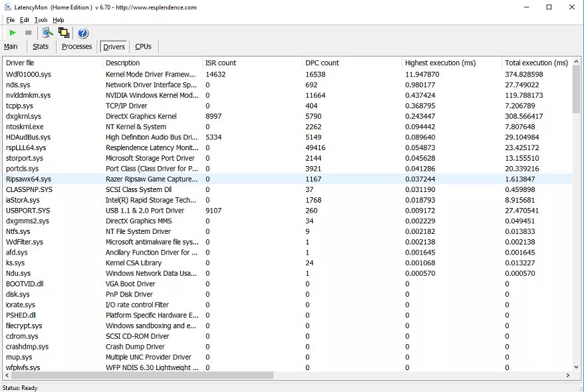584x392 pixels.
Task: Select the HDAudBus.sys driver row
Action: (x=287, y=137)
